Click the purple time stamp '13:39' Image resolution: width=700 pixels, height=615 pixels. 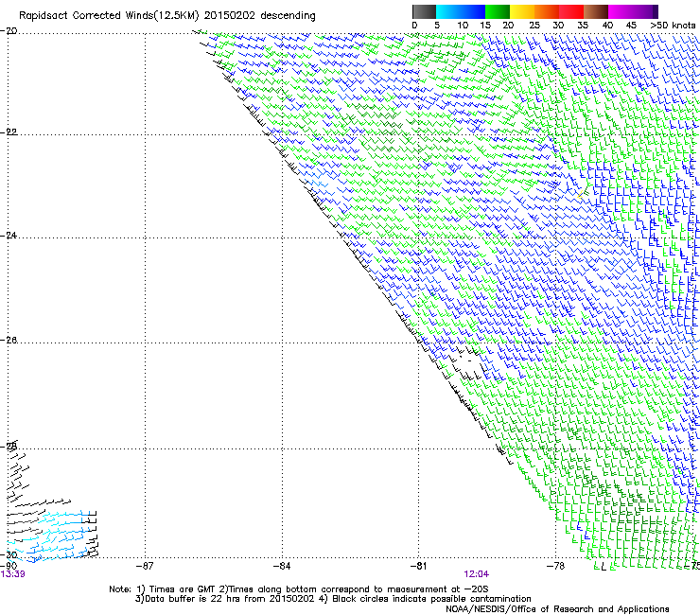click(12, 574)
